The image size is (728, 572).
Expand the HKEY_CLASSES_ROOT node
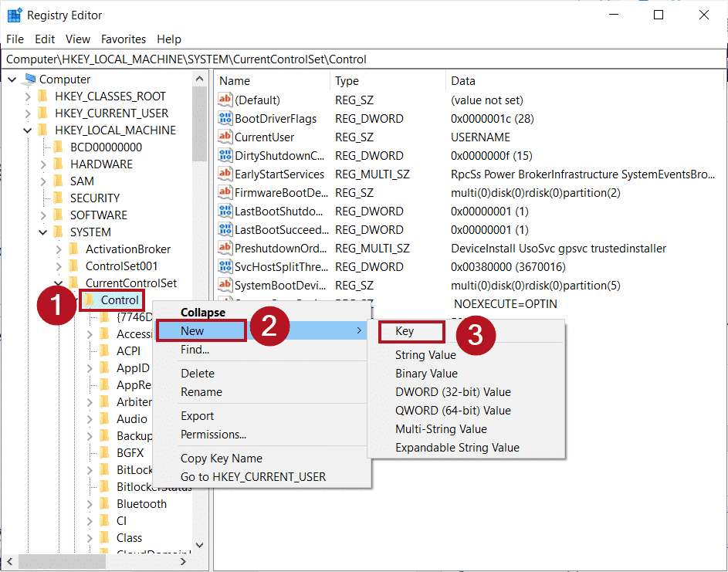pos(28,96)
